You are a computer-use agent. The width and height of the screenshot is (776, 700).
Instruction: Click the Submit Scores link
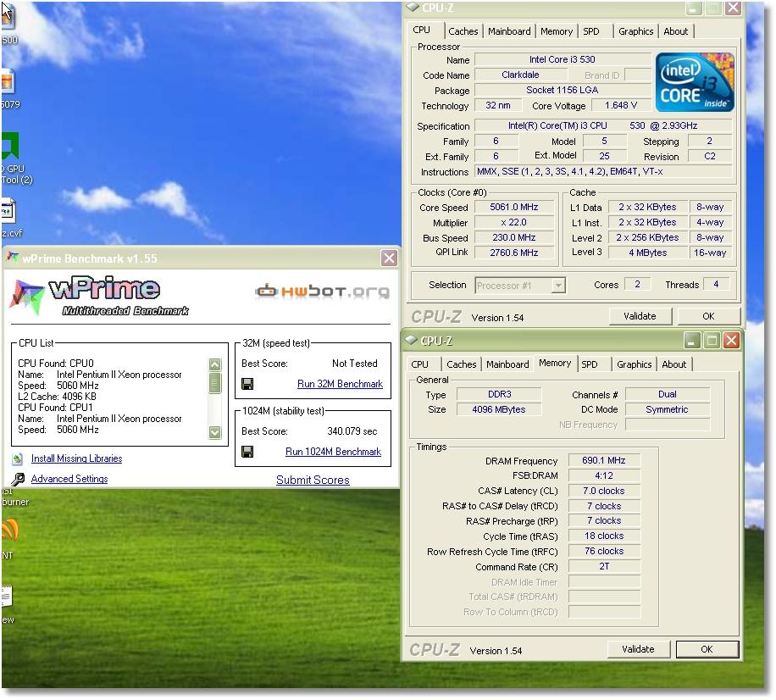click(313, 480)
